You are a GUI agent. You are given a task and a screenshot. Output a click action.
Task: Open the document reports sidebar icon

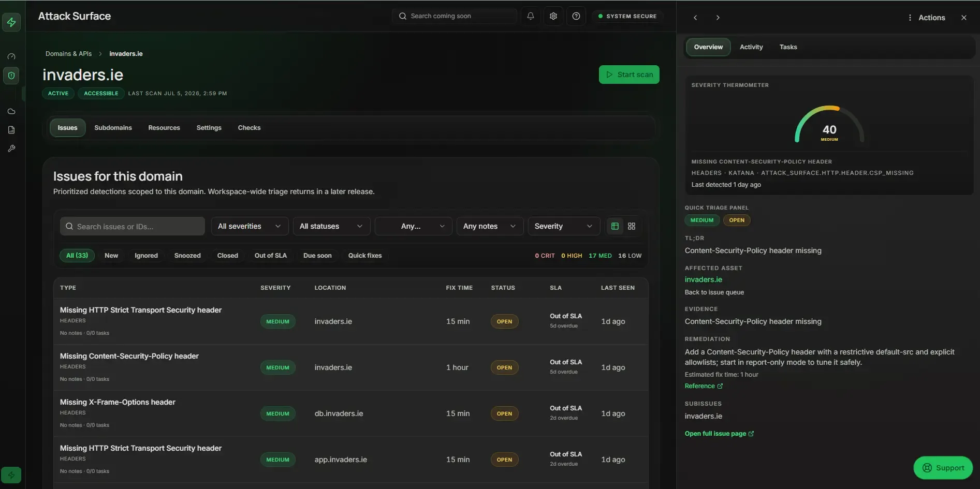[11, 130]
